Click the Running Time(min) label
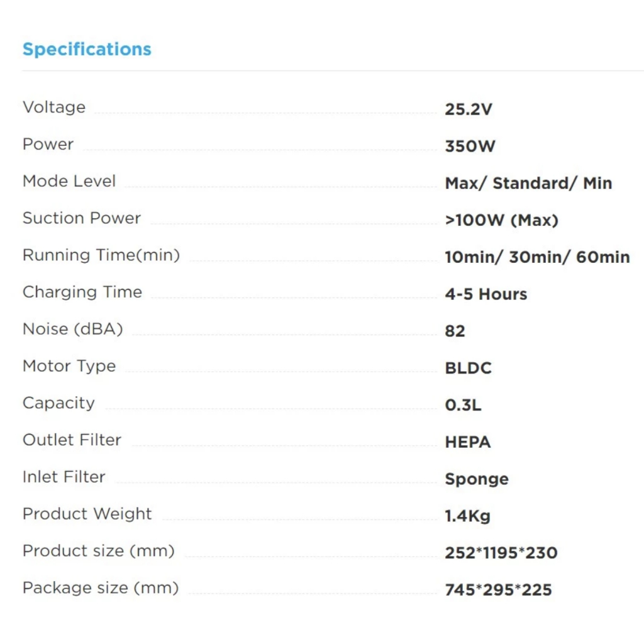This screenshot has width=644, height=644. coord(101,255)
